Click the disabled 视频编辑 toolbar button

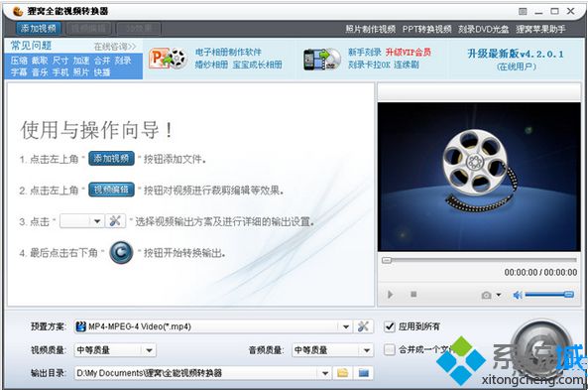coord(88,29)
